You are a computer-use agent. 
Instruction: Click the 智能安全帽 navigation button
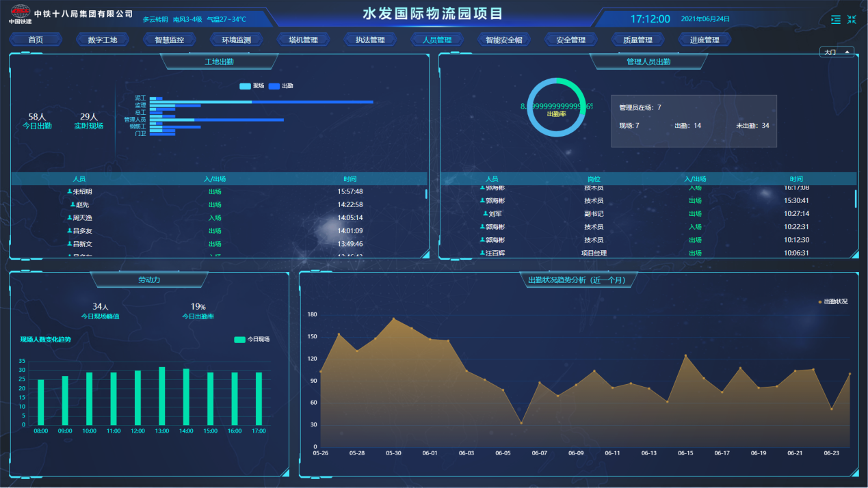[x=503, y=40]
